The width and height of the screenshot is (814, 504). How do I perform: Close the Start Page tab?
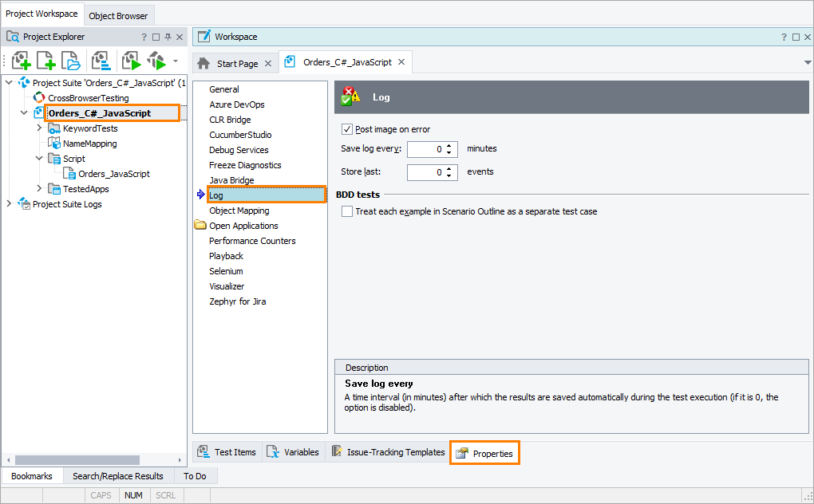pos(268,63)
